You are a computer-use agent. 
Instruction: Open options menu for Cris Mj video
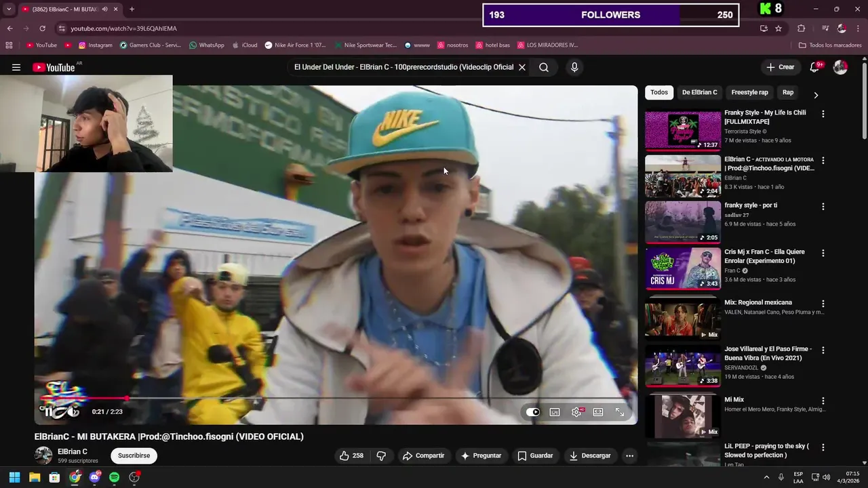tap(823, 253)
